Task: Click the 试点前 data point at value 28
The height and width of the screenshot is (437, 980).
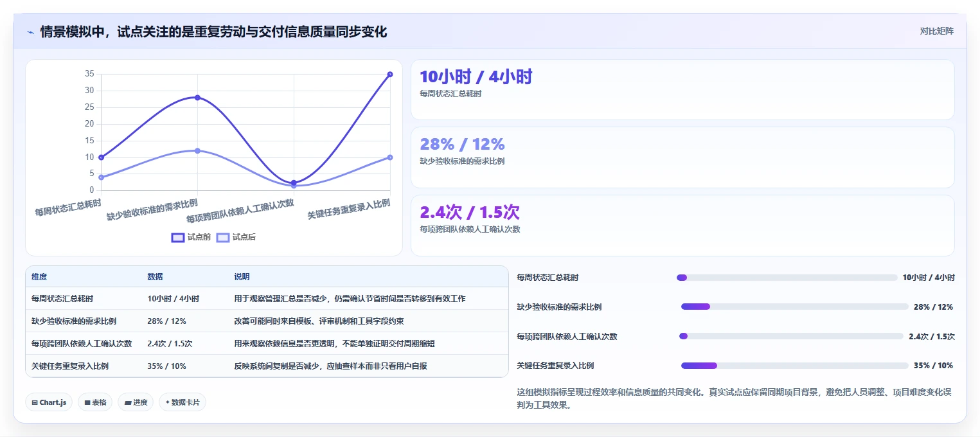Action: click(x=197, y=98)
